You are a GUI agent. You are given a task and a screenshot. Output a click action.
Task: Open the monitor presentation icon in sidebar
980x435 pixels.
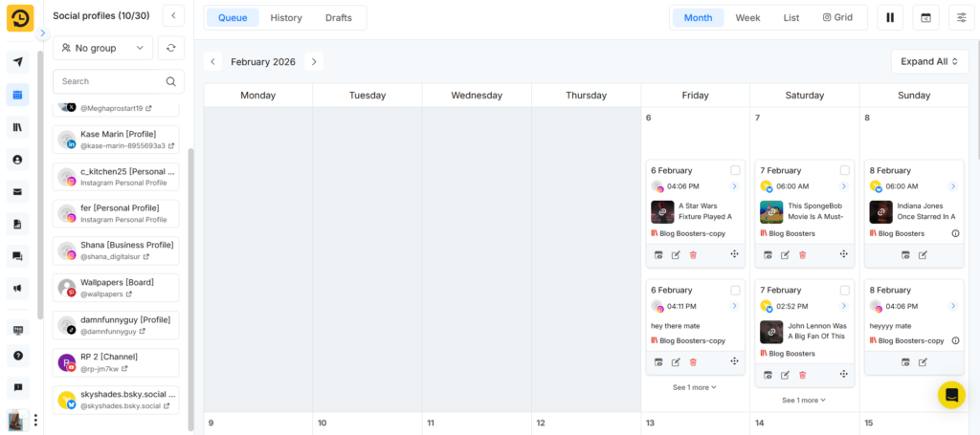pyautogui.click(x=17, y=330)
